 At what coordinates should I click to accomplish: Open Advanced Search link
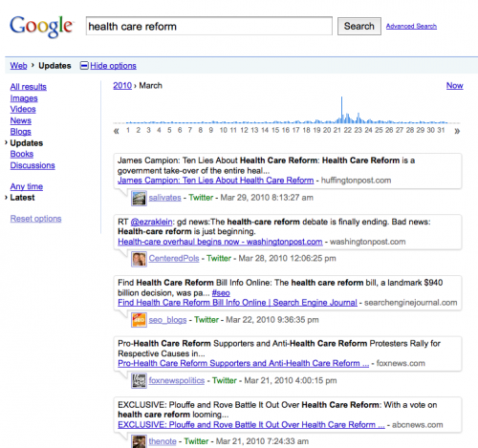(411, 26)
